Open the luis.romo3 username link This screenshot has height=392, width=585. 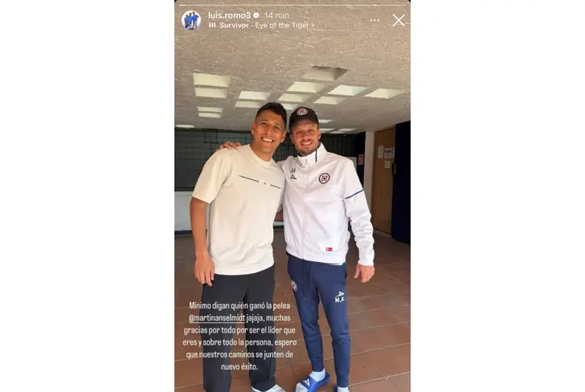(229, 15)
